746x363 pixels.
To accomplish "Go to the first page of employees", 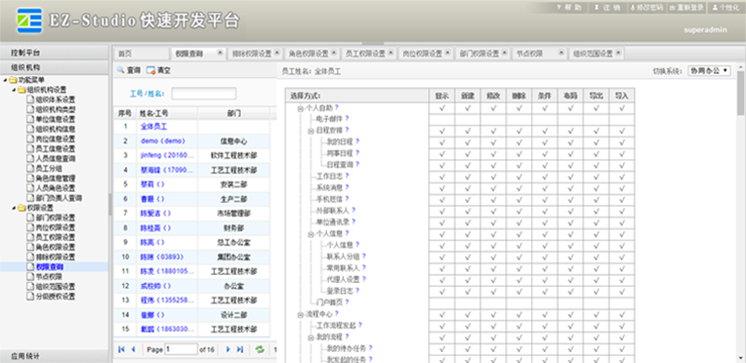I will click(121, 349).
